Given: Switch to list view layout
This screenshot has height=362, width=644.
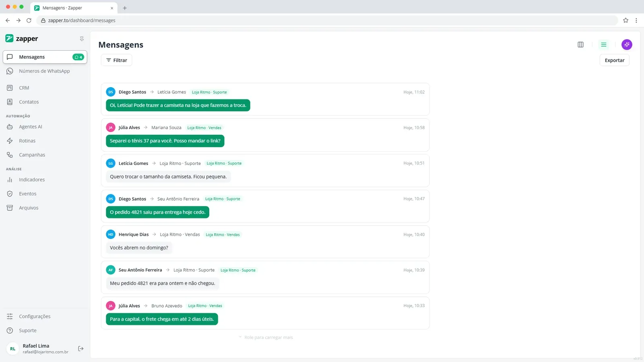Looking at the screenshot, I should 604,45.
